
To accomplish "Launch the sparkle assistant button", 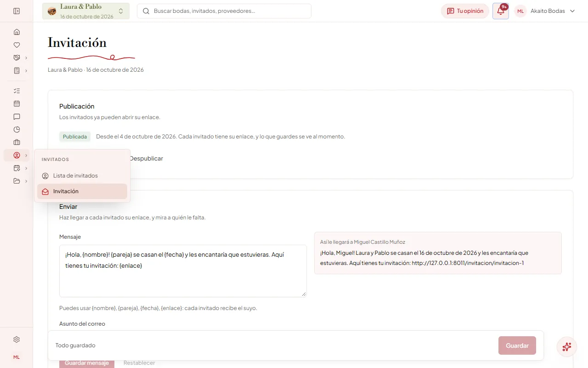I will coord(567,347).
